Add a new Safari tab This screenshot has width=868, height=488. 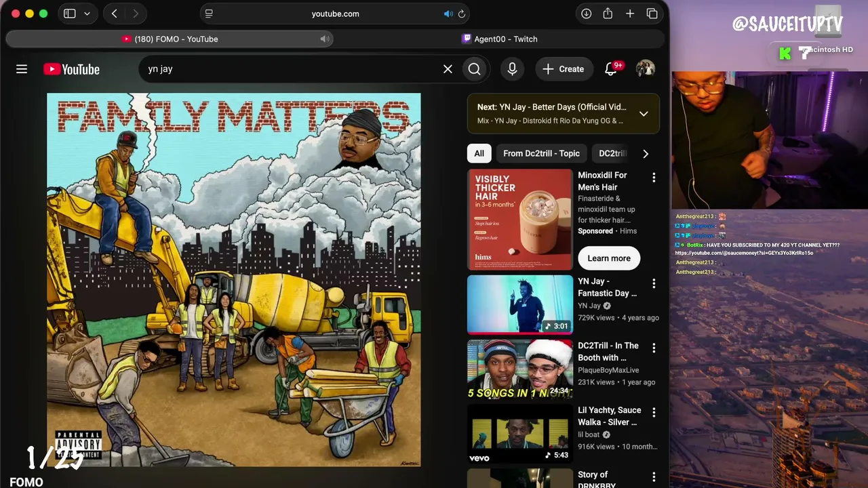[x=630, y=14]
